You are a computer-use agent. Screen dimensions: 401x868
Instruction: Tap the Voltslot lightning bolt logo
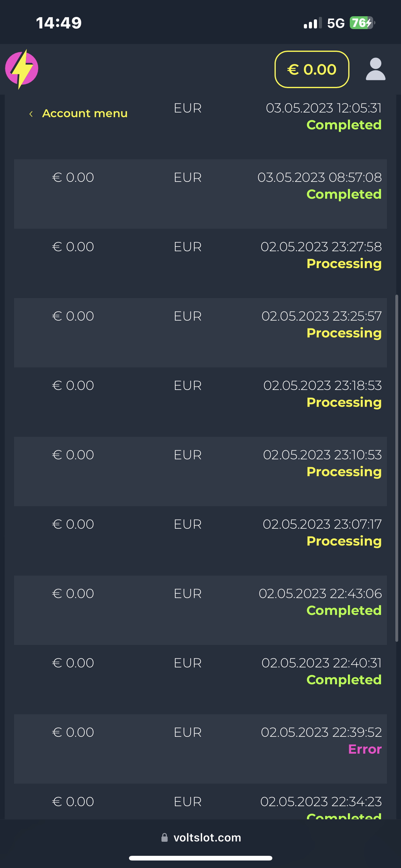pos(22,69)
